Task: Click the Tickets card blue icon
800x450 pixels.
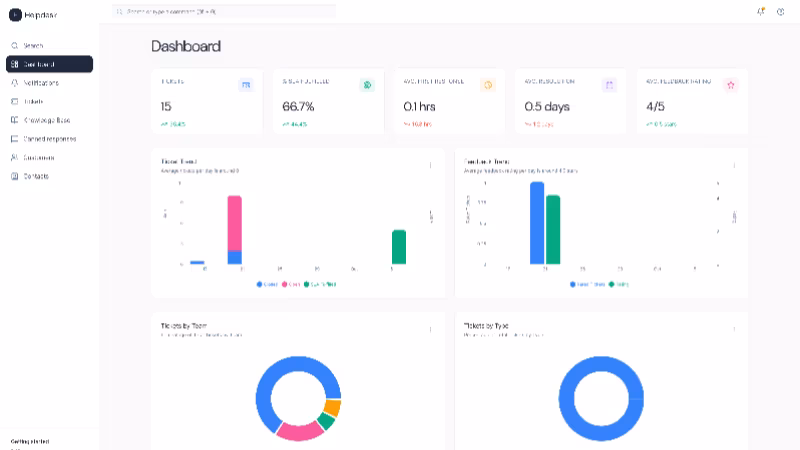Action: click(x=246, y=85)
